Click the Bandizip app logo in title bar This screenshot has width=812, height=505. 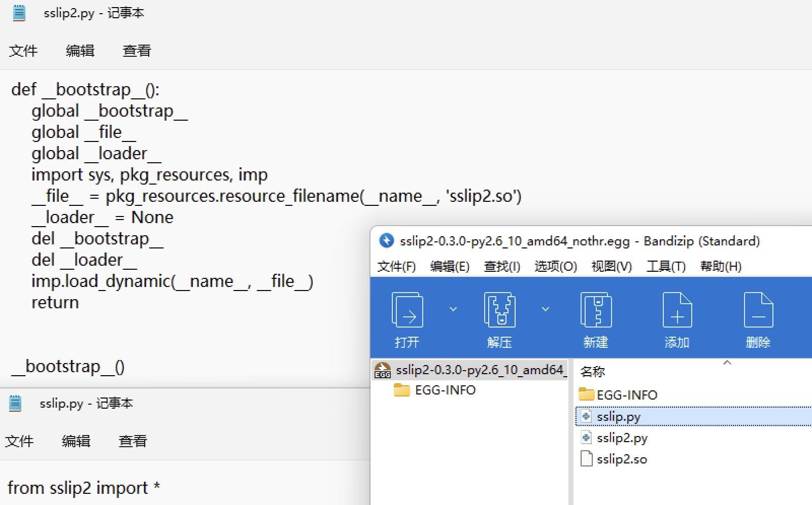tap(386, 240)
